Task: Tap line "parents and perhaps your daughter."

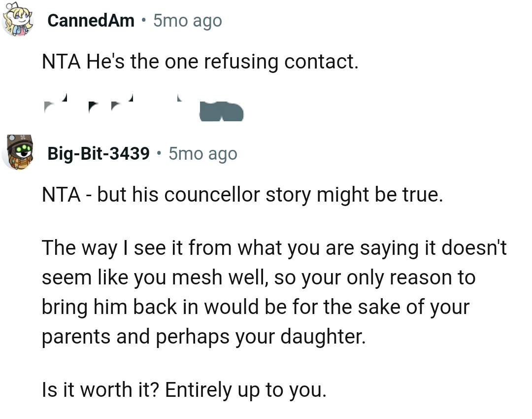Action: [x=204, y=337]
